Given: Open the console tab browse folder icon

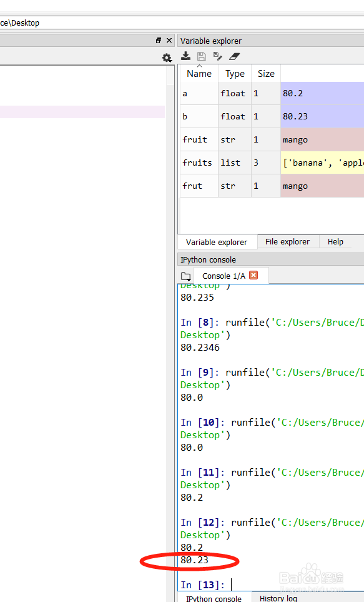Looking at the screenshot, I should 186,276.
